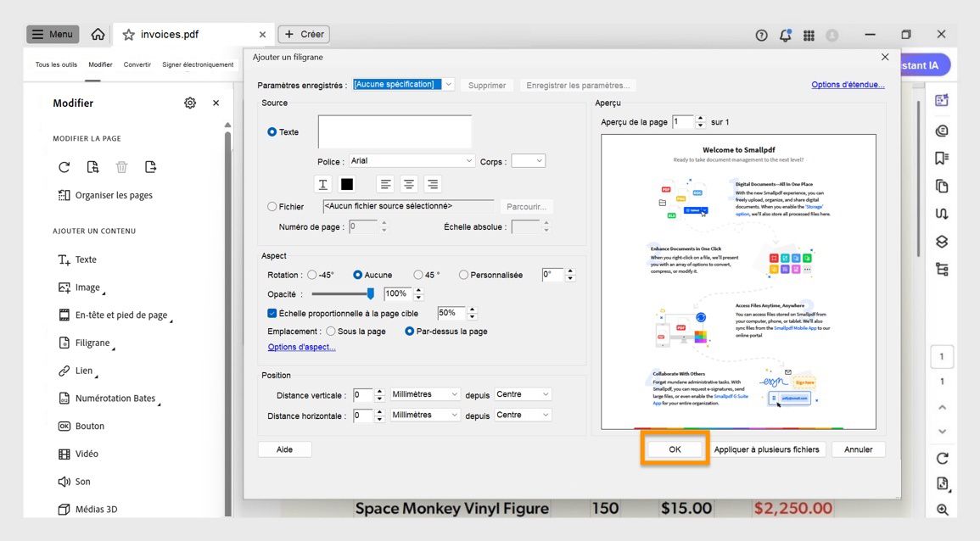
Task: Click the zoom magnifier icon in right rail
Action: (x=943, y=510)
